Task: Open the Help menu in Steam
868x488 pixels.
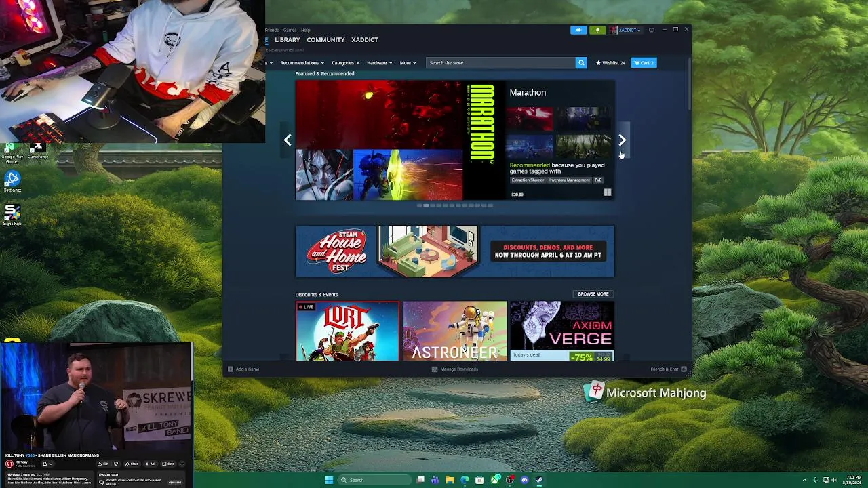Action: coord(306,30)
